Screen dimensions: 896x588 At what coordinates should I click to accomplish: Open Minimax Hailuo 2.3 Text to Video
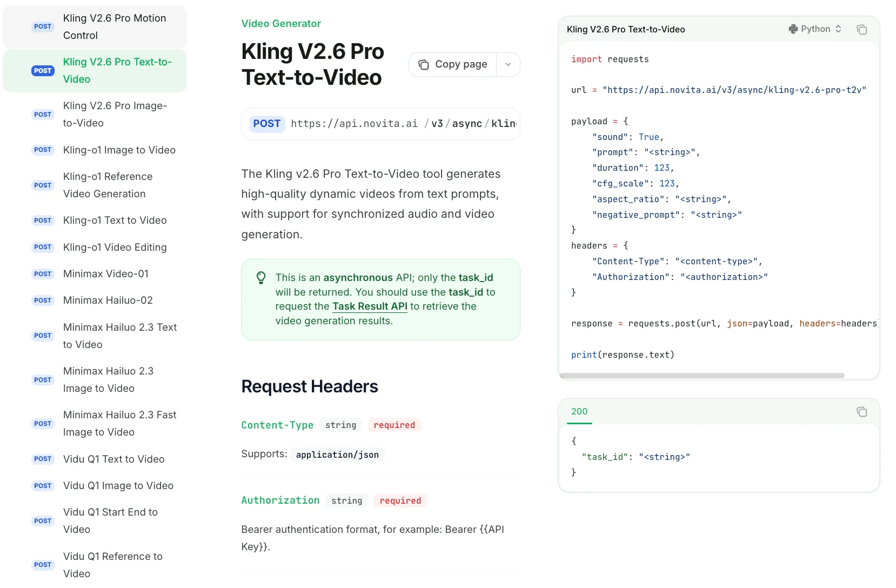(x=95, y=336)
